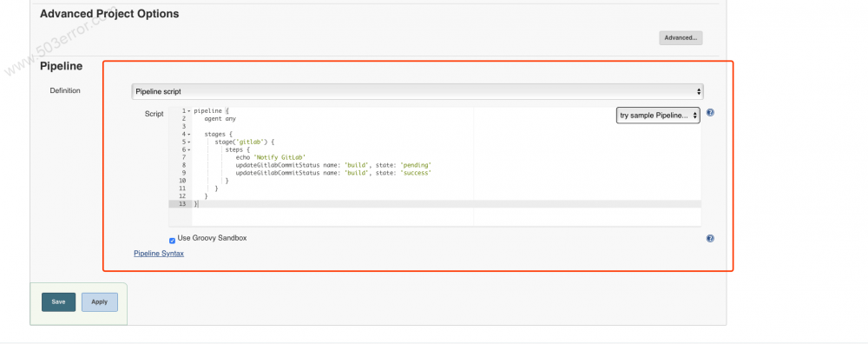Click the Script label
The width and height of the screenshot is (868, 344).
(155, 114)
